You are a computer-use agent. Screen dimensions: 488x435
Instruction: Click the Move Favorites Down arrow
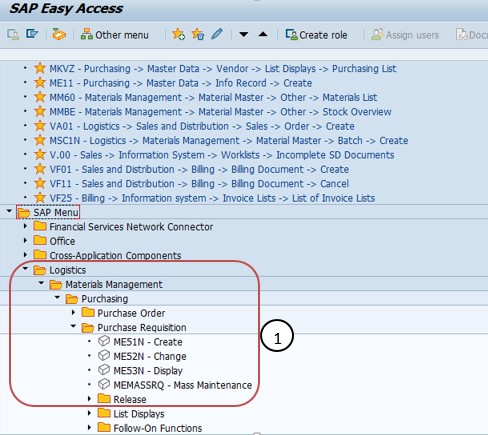tap(244, 34)
